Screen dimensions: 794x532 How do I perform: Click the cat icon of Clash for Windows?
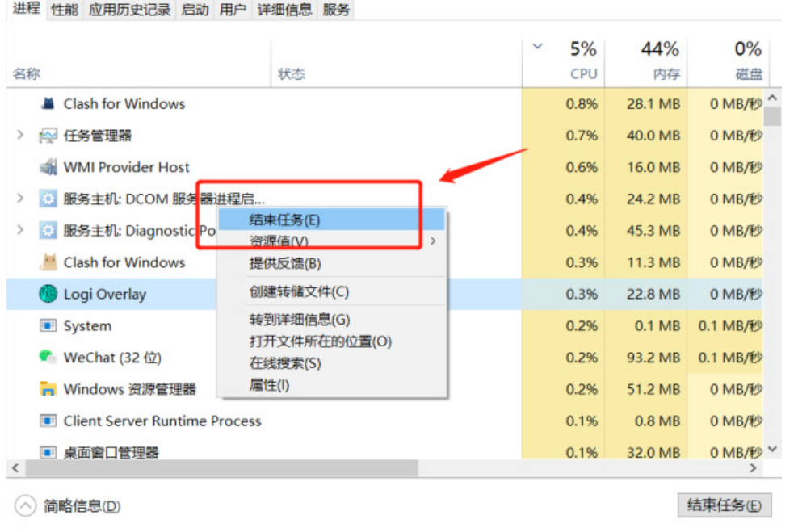pos(48,262)
